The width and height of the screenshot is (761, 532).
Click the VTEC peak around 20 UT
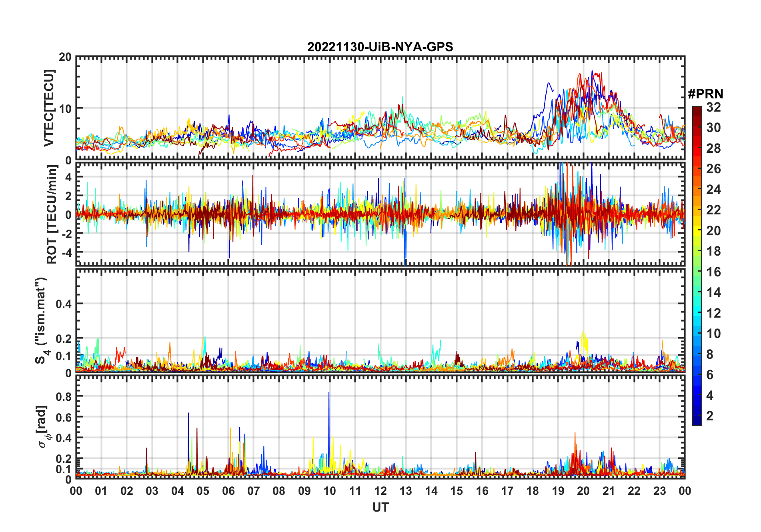pyautogui.click(x=593, y=72)
